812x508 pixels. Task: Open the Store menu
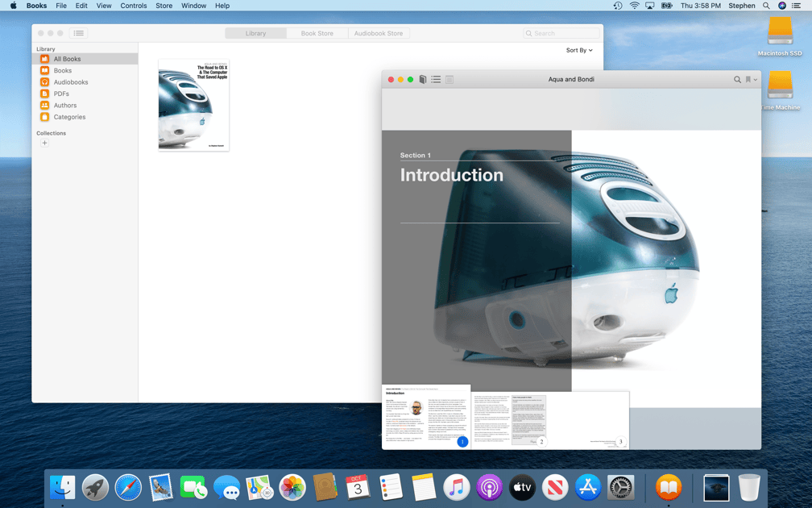coord(164,6)
